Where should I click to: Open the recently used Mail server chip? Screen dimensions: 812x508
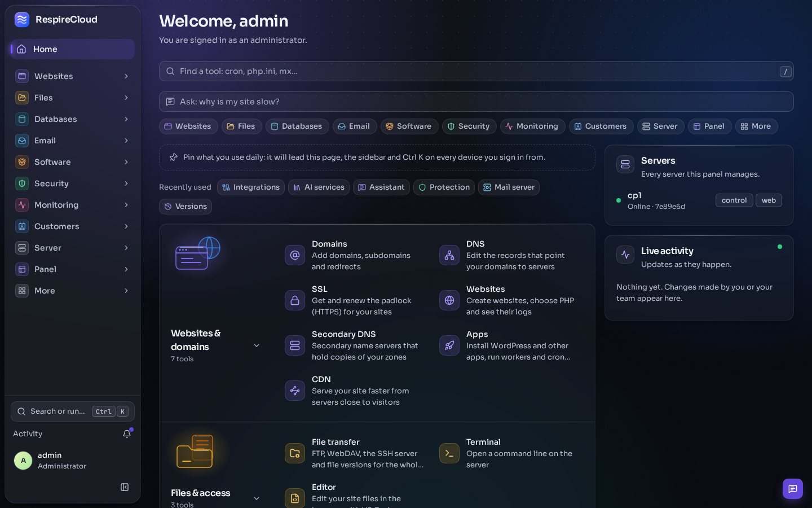[509, 187]
